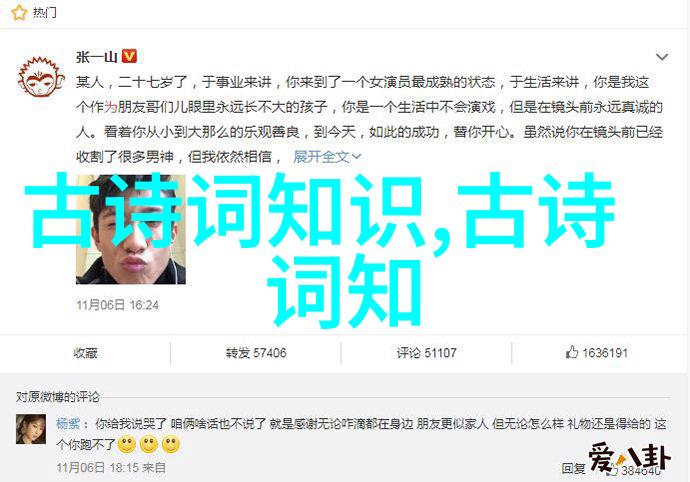Viewport: 690px width, 482px height.
Task: Open the 热门 hot posts label
Action: 45,13
